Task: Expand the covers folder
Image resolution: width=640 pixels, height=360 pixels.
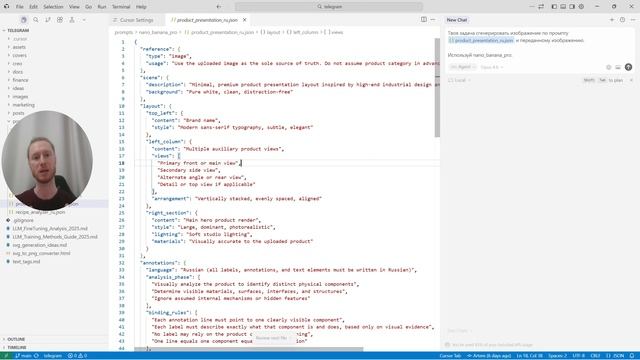Action: click(19, 55)
